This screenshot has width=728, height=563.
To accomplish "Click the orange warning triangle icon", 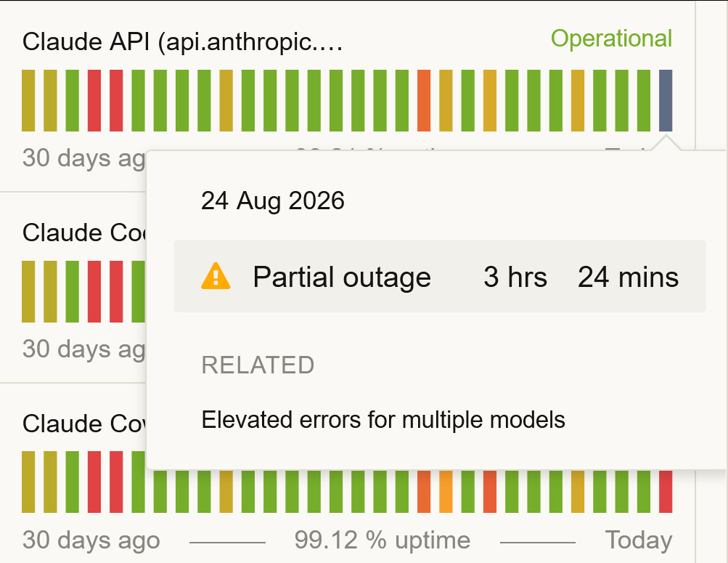I will click(x=216, y=276).
